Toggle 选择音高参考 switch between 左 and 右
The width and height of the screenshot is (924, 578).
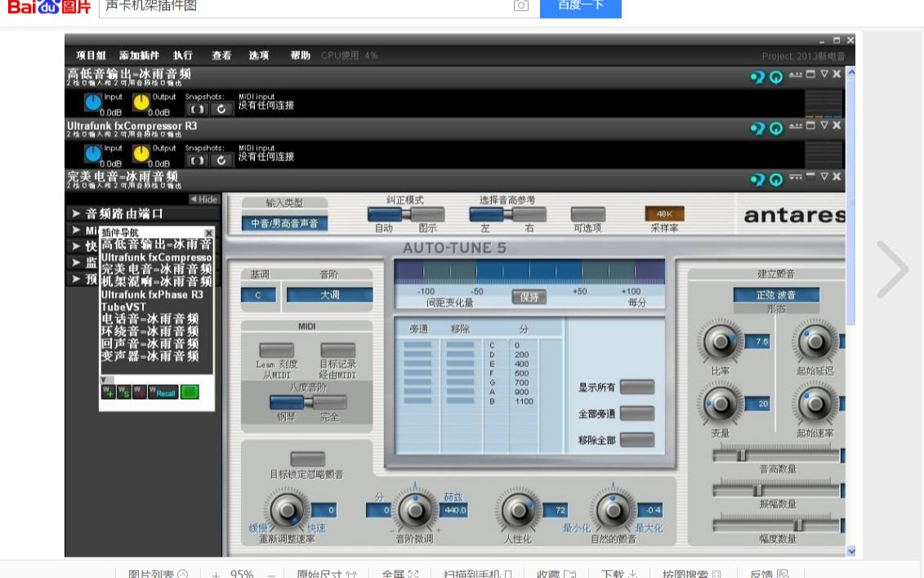[x=507, y=214]
